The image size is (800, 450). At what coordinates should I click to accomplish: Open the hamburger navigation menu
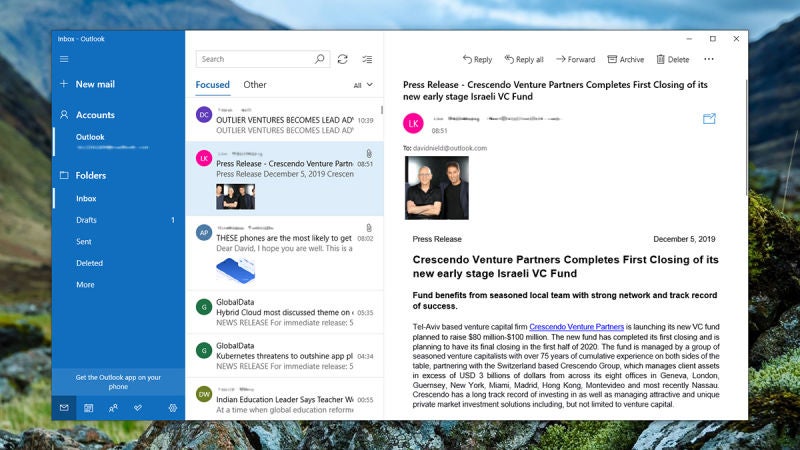64,59
